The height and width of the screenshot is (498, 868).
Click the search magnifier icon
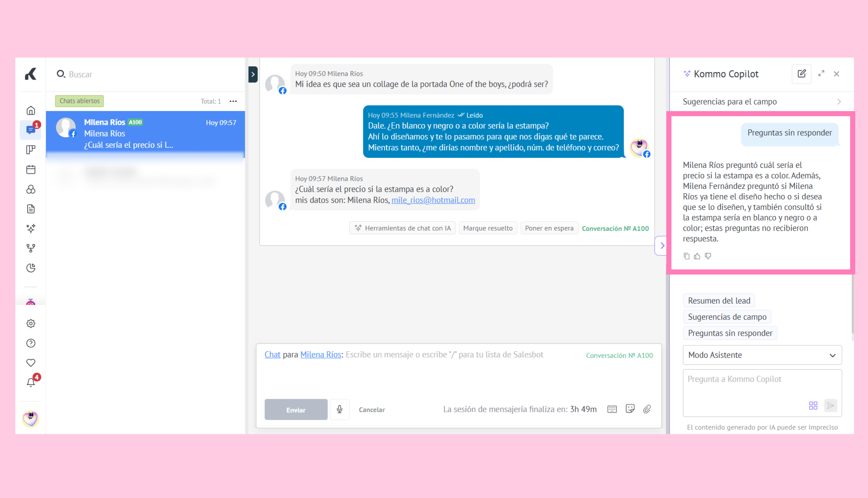pyautogui.click(x=61, y=74)
